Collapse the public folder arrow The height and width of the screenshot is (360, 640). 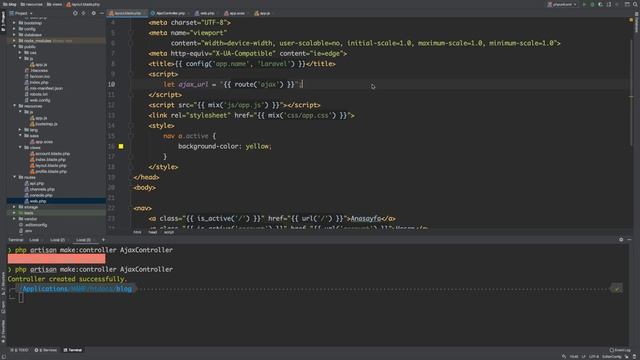click(x=14, y=47)
